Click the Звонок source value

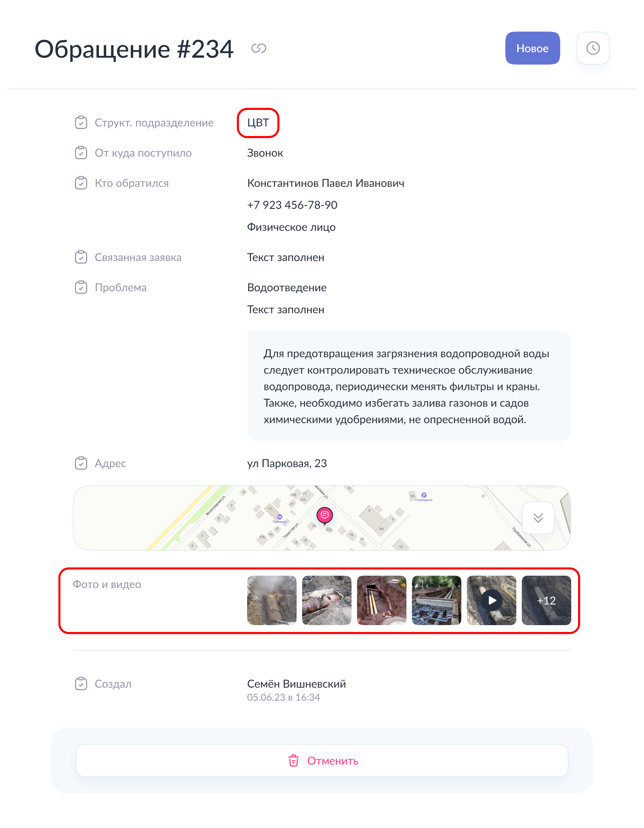pos(265,153)
